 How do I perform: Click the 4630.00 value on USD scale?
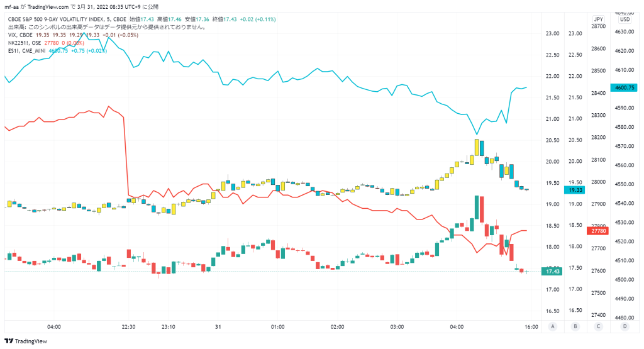[x=625, y=31]
